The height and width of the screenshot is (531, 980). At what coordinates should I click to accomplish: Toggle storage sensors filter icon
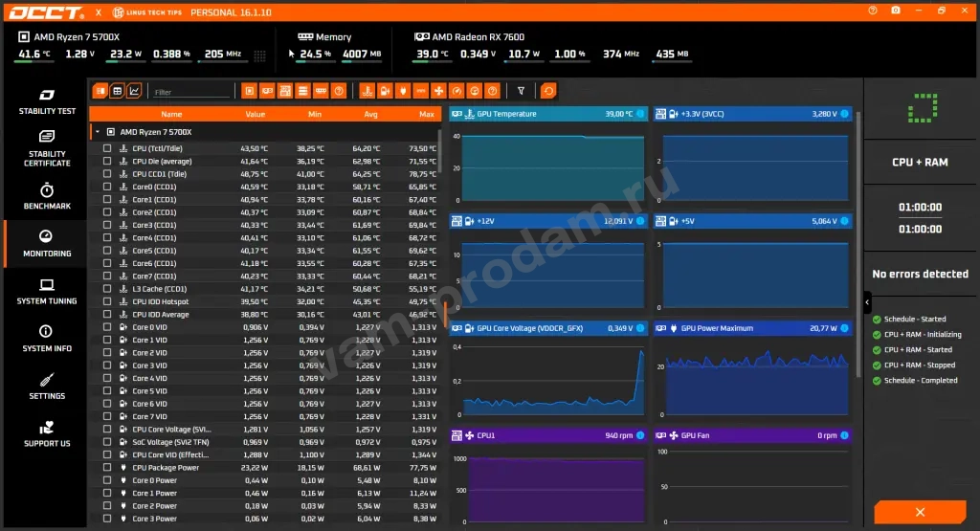[303, 91]
